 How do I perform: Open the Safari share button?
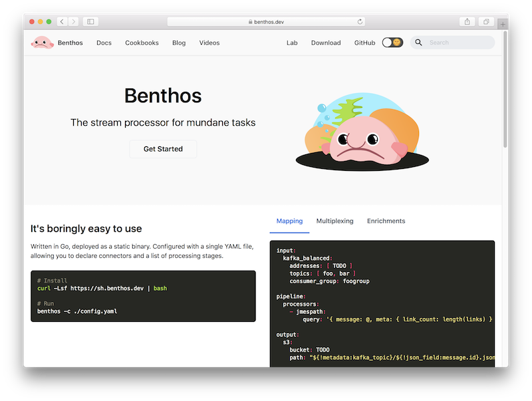(x=467, y=22)
